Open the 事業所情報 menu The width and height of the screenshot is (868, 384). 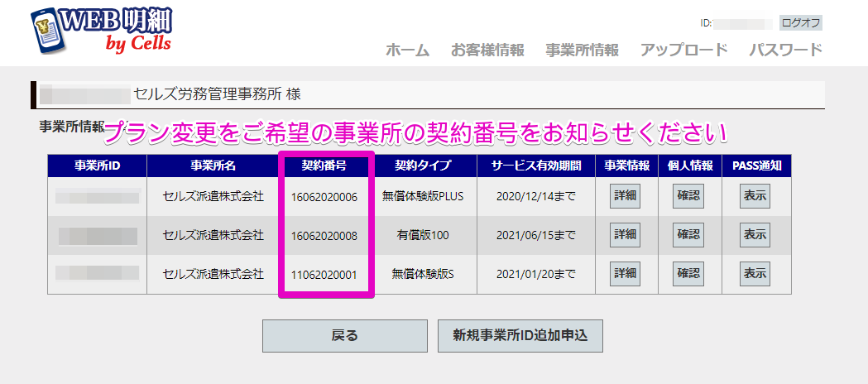click(582, 50)
